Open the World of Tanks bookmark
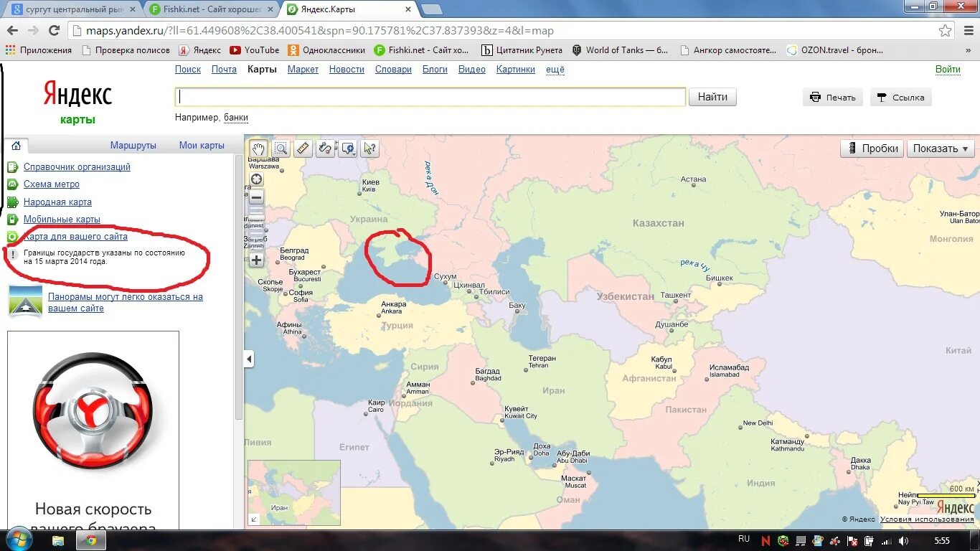The height and width of the screenshot is (551, 980). click(x=621, y=50)
